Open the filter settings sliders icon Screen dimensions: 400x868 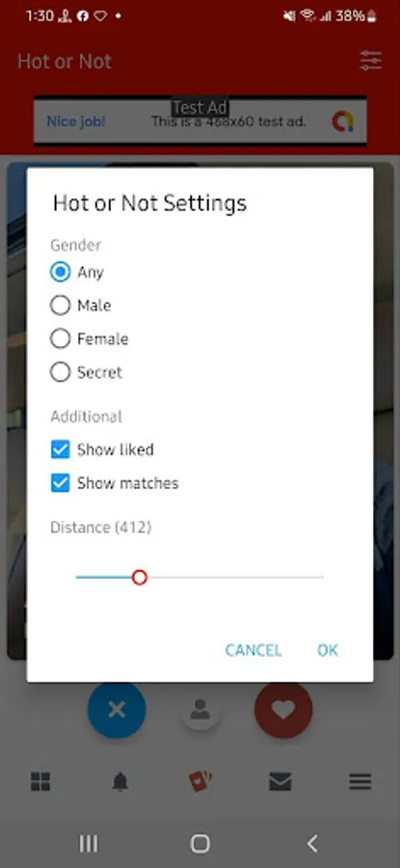coord(371,61)
